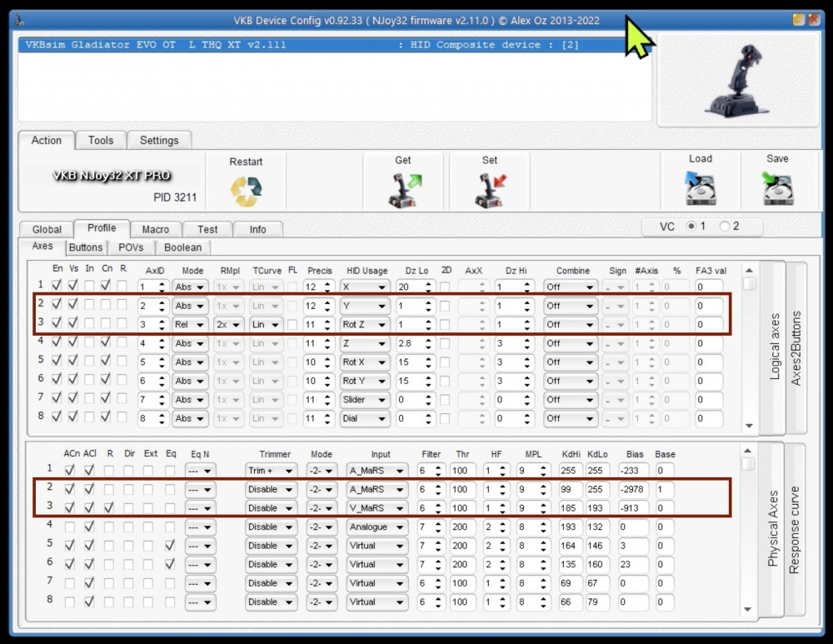Click logical axes scrollbar up arrow
The width and height of the screenshot is (833, 644).
[x=749, y=271]
